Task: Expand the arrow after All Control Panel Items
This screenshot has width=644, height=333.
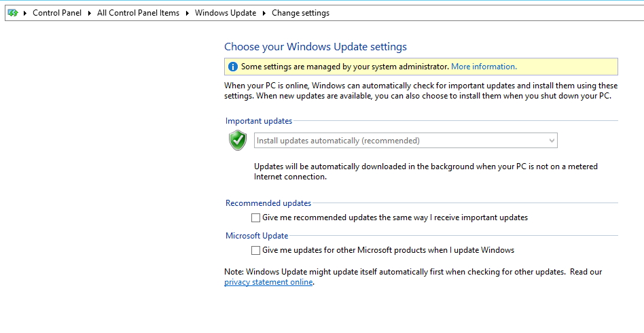Action: (187, 13)
